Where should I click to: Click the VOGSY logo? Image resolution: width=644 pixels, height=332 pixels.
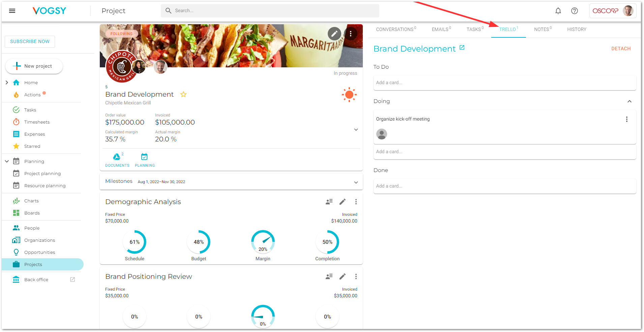(x=49, y=11)
